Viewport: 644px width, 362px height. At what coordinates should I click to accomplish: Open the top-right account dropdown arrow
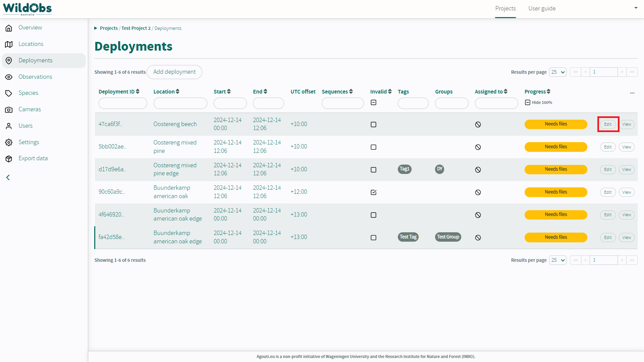(636, 8)
